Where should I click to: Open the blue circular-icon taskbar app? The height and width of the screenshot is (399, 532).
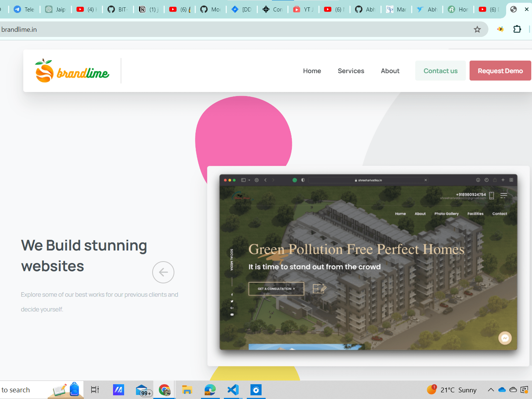(x=256, y=390)
